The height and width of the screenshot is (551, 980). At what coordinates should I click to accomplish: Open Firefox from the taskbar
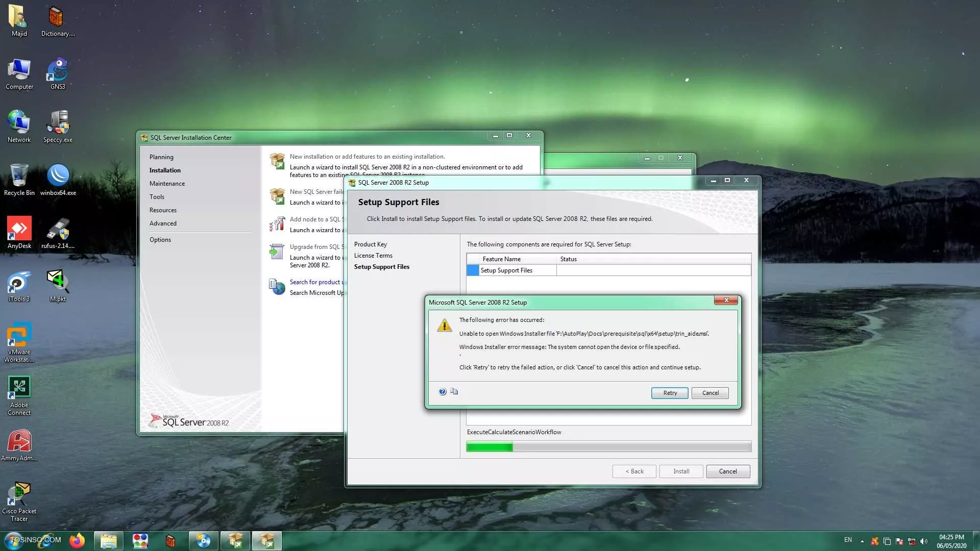point(77,541)
